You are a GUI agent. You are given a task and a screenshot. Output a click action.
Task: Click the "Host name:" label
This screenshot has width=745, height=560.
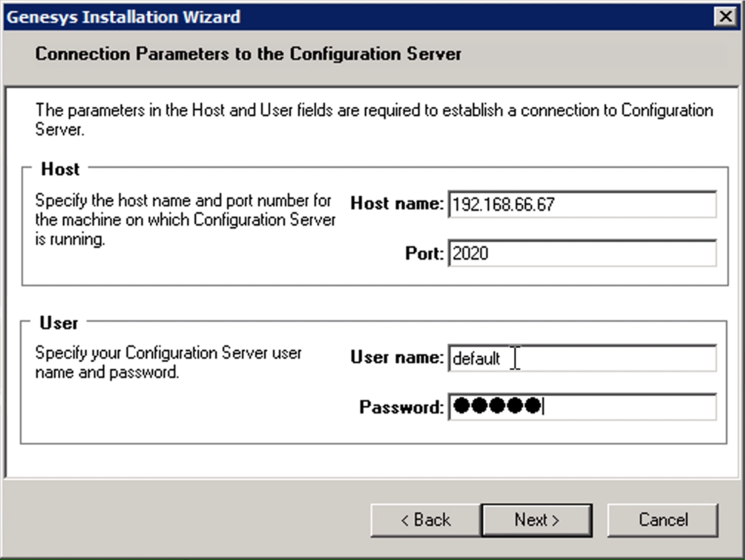tap(397, 204)
